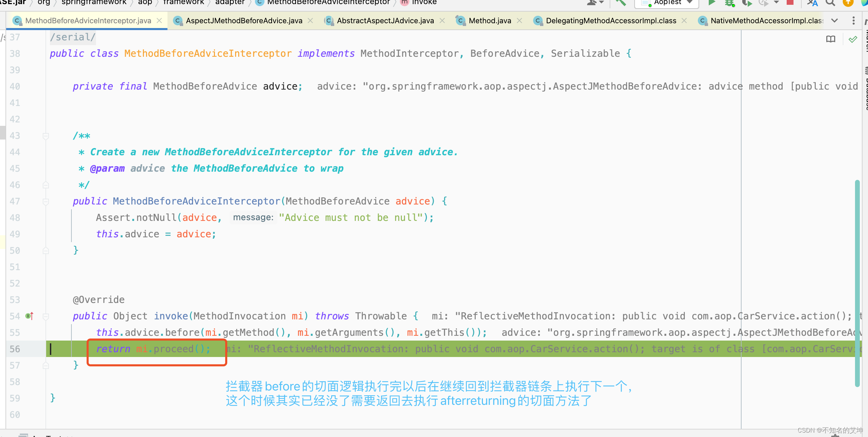
Task: Switch to NativeMethodAccessorImpl.class tab
Action: (767, 21)
